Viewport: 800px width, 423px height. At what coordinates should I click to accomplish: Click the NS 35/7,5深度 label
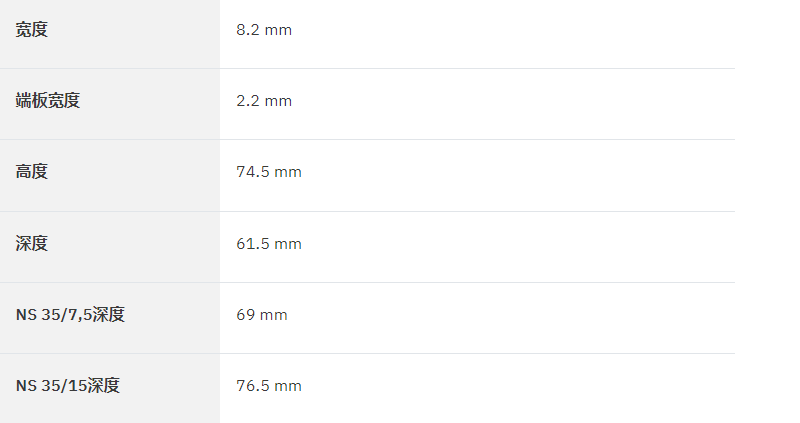pos(70,314)
